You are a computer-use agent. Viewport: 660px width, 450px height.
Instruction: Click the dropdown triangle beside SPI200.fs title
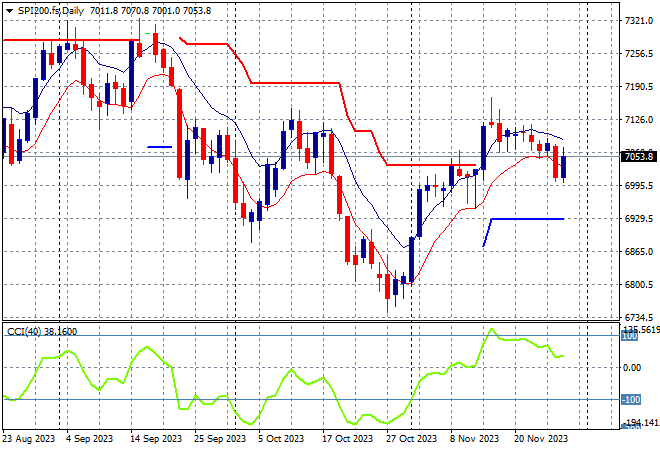click(x=9, y=11)
